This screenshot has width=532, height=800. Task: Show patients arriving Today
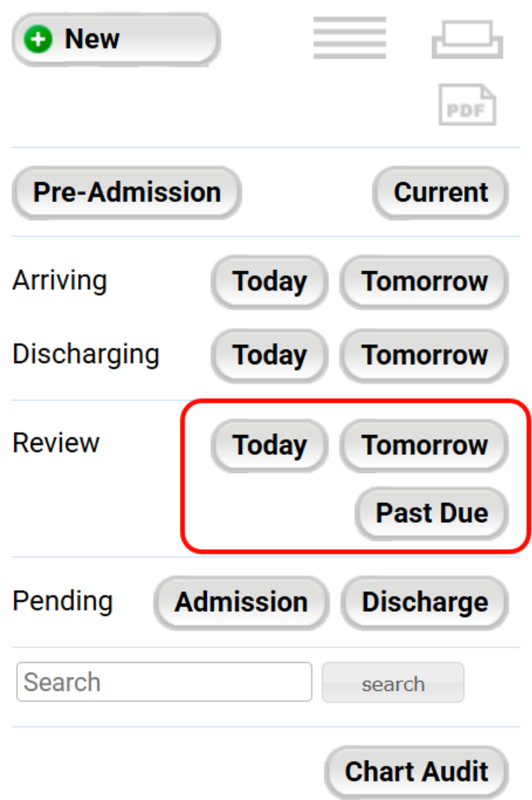(269, 282)
